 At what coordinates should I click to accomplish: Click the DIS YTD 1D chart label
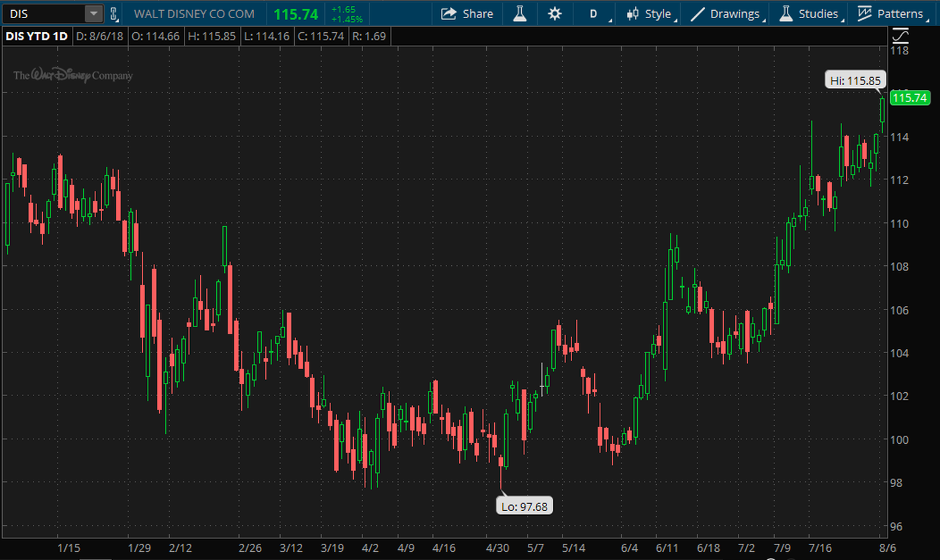36,36
